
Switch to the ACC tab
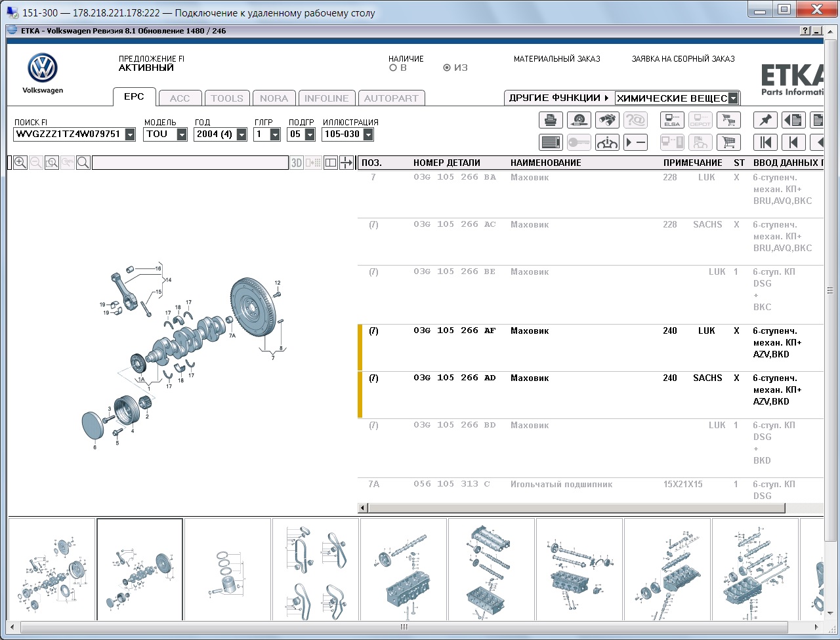click(180, 98)
